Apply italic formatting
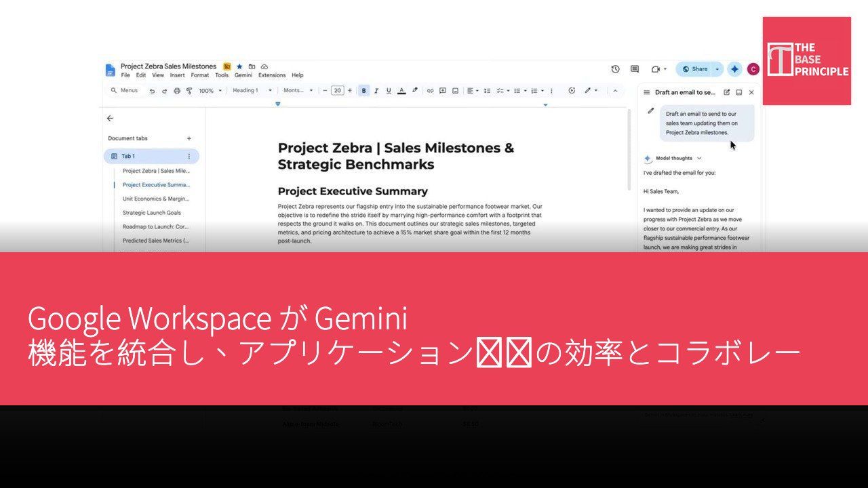This screenshot has height=488, width=868. (376, 91)
